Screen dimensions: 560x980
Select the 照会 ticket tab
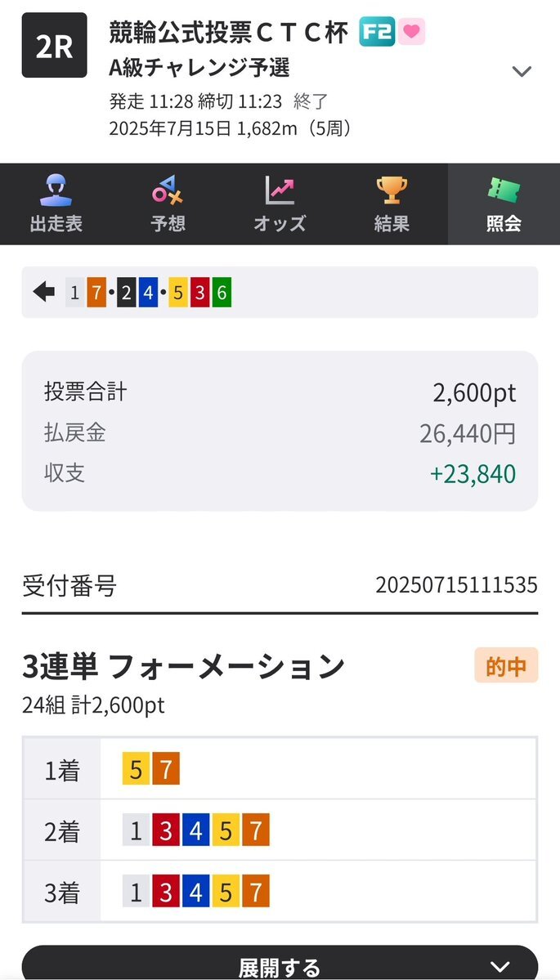(504, 204)
